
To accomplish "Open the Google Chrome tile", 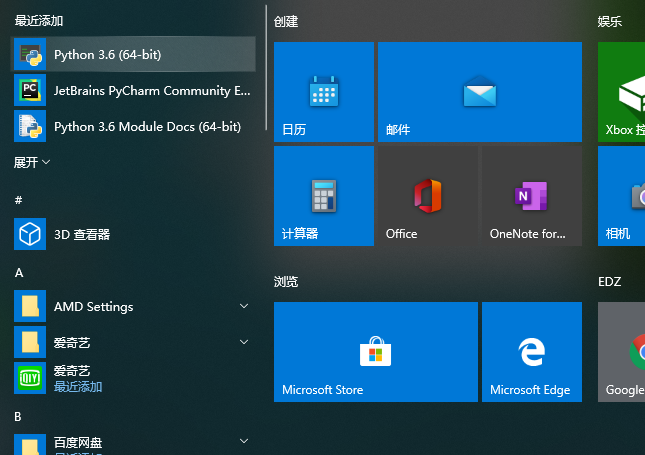I will [622, 352].
